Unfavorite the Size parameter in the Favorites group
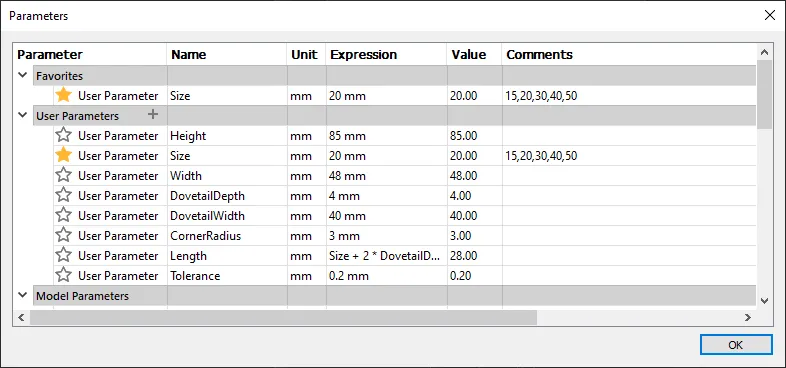786x368 pixels. pos(63,95)
